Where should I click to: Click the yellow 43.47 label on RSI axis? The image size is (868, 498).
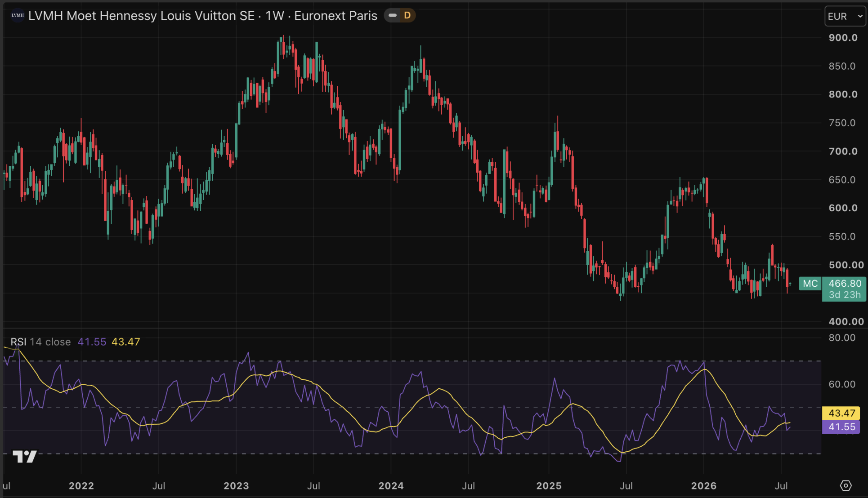click(x=841, y=413)
